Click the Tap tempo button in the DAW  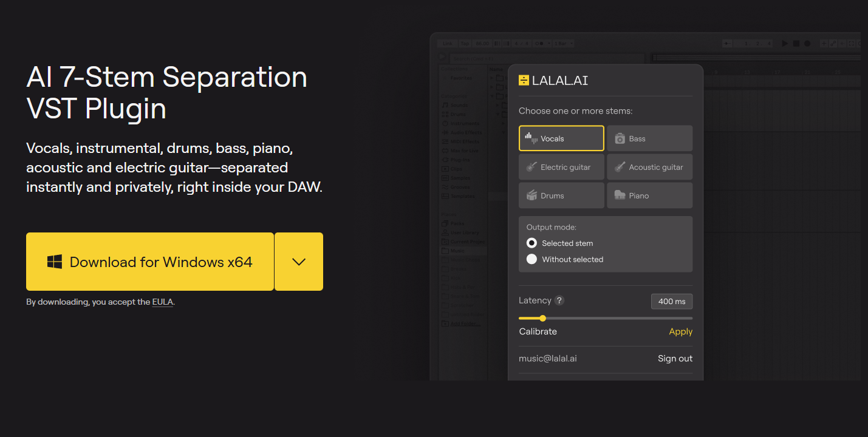coord(465,44)
